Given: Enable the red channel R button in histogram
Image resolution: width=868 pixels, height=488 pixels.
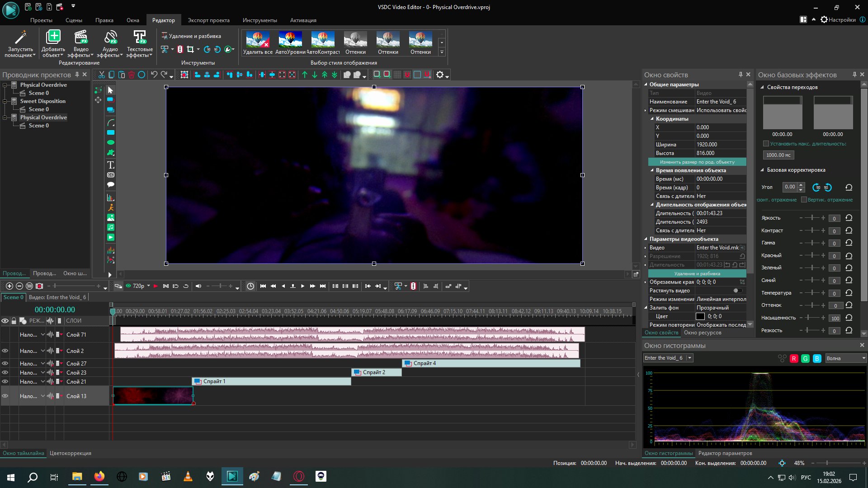Looking at the screenshot, I should click(794, 358).
